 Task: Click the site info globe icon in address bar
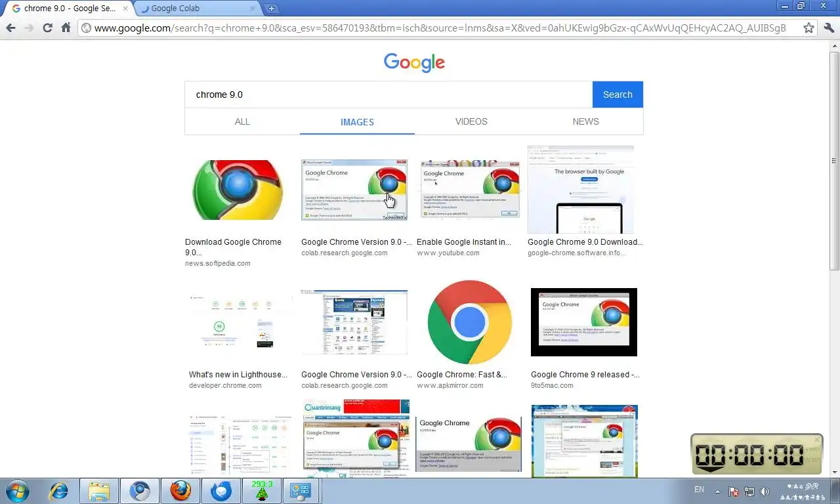point(86,28)
